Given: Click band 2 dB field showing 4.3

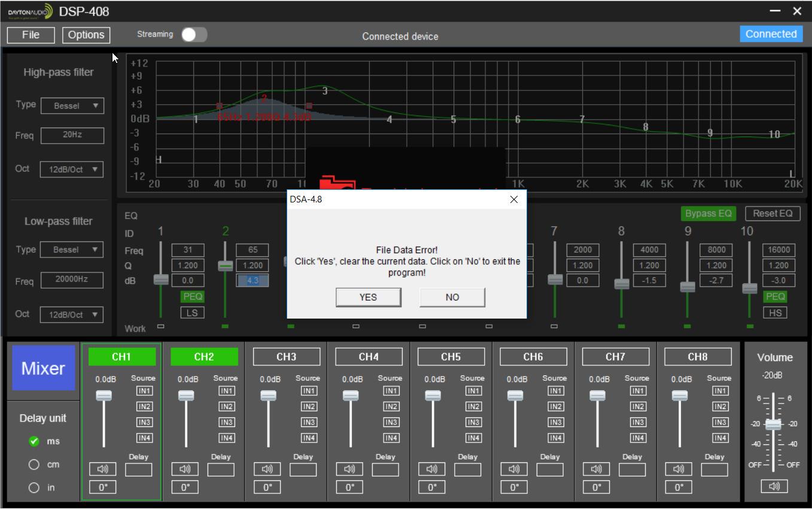Looking at the screenshot, I should pos(253,280).
